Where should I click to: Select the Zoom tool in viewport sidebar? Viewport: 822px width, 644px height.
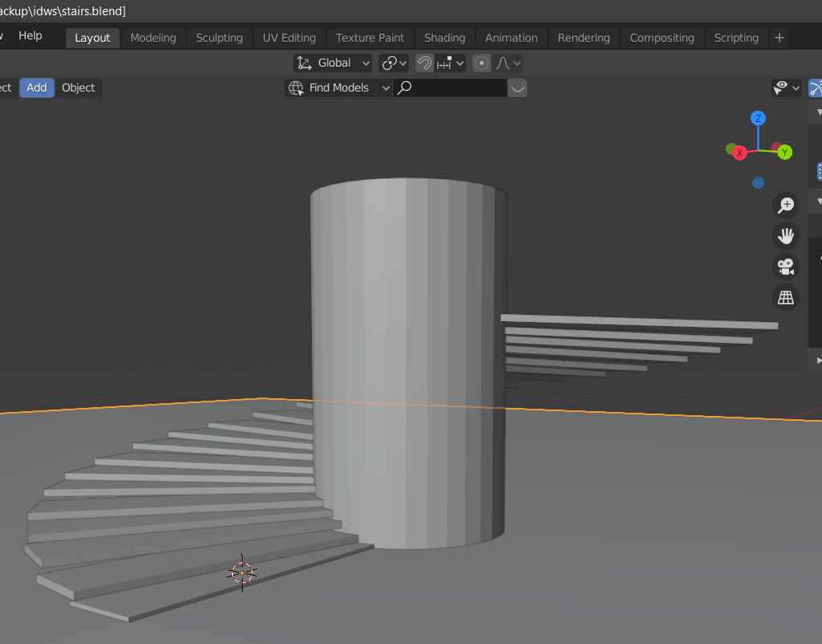click(786, 206)
